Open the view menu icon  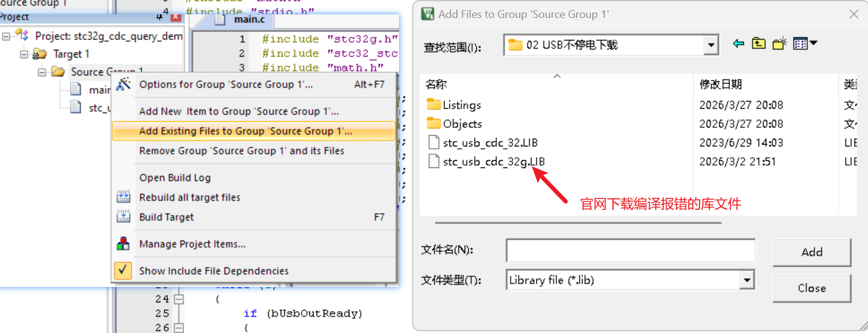(x=805, y=44)
